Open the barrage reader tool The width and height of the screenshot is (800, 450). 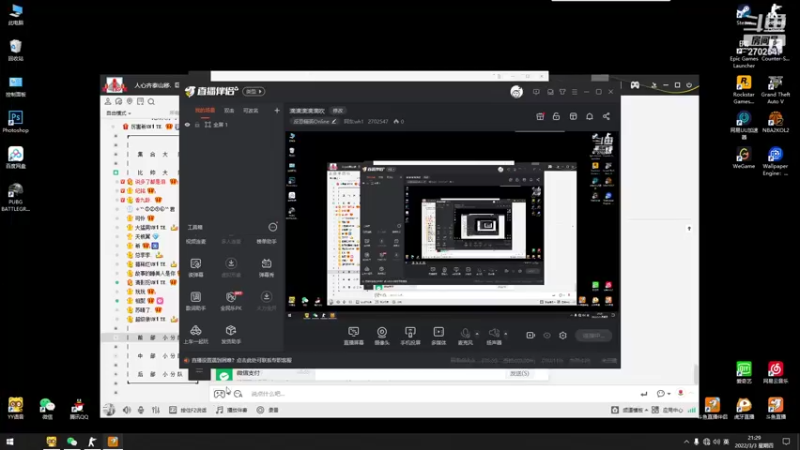(x=196, y=267)
